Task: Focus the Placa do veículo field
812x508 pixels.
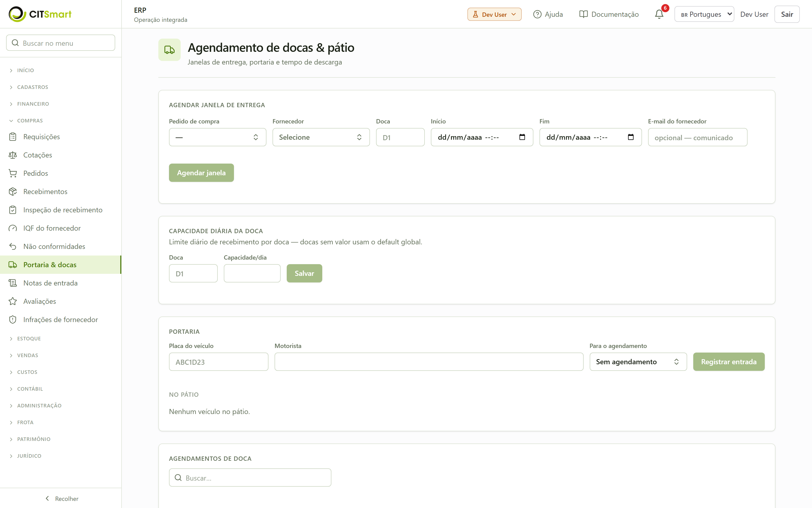Action: 218,361
